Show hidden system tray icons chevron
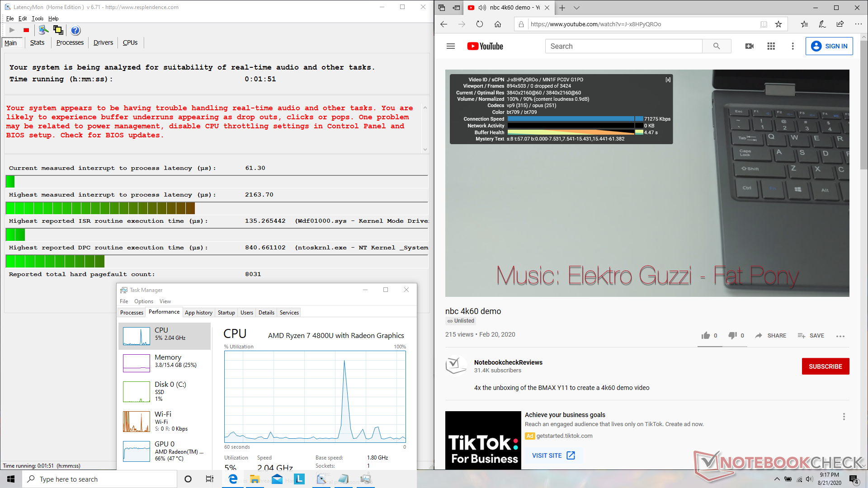The width and height of the screenshot is (868, 488). pos(777,479)
